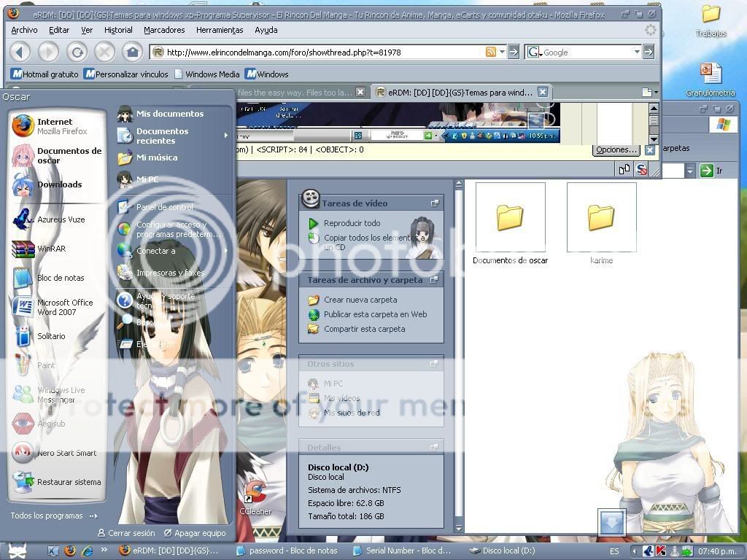Screen dimensions: 747x560
Task: Open the Marcadores menu
Action: [164, 30]
